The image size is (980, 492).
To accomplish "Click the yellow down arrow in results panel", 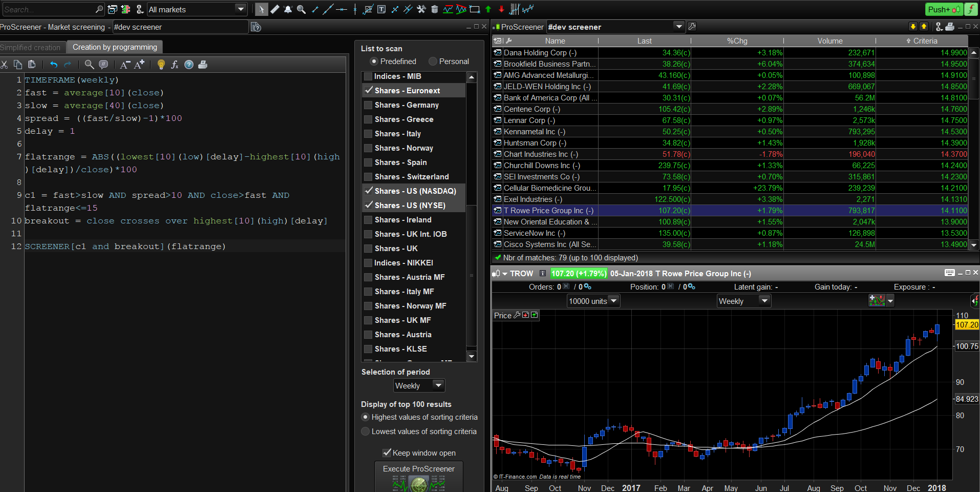I will click(x=913, y=27).
